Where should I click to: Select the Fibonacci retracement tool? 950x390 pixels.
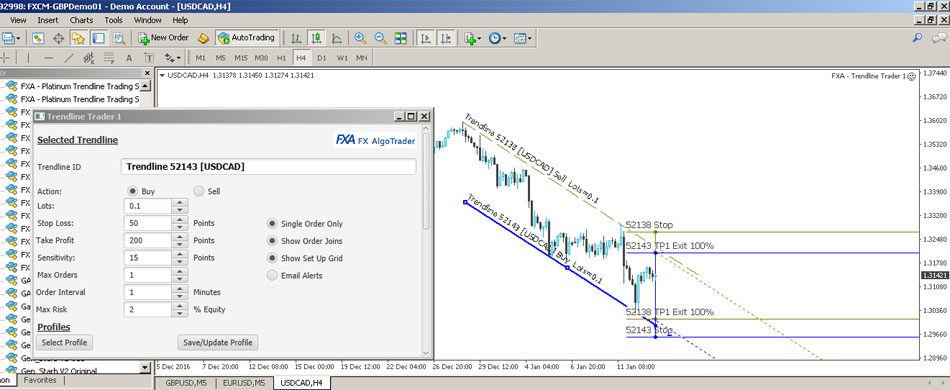[x=109, y=58]
